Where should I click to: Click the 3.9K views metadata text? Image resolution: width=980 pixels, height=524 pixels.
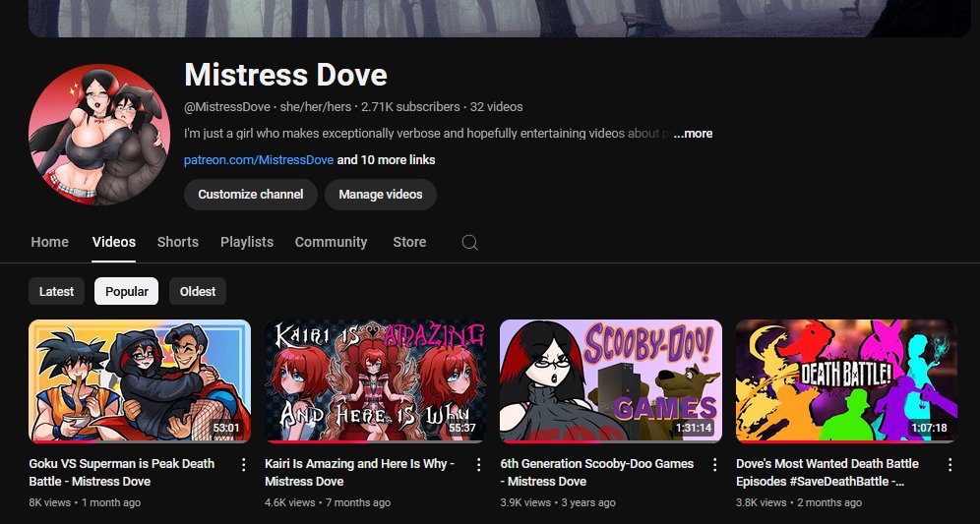click(x=525, y=502)
